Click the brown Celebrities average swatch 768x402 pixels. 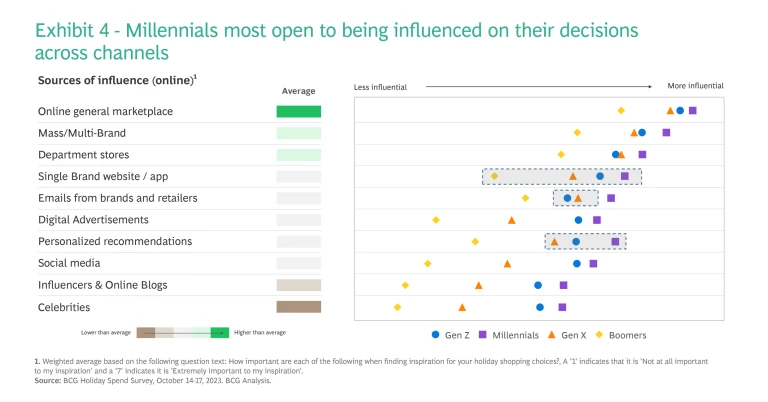pos(299,307)
